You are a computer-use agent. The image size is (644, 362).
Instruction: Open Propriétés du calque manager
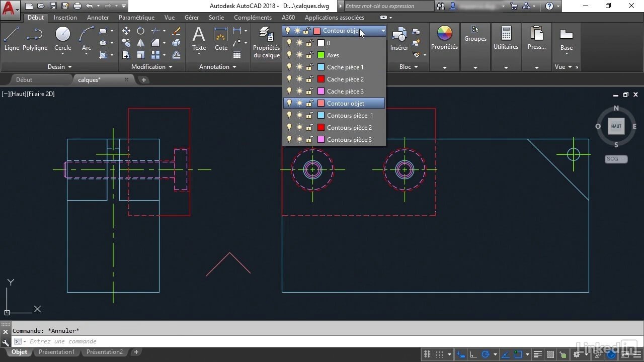point(266,43)
